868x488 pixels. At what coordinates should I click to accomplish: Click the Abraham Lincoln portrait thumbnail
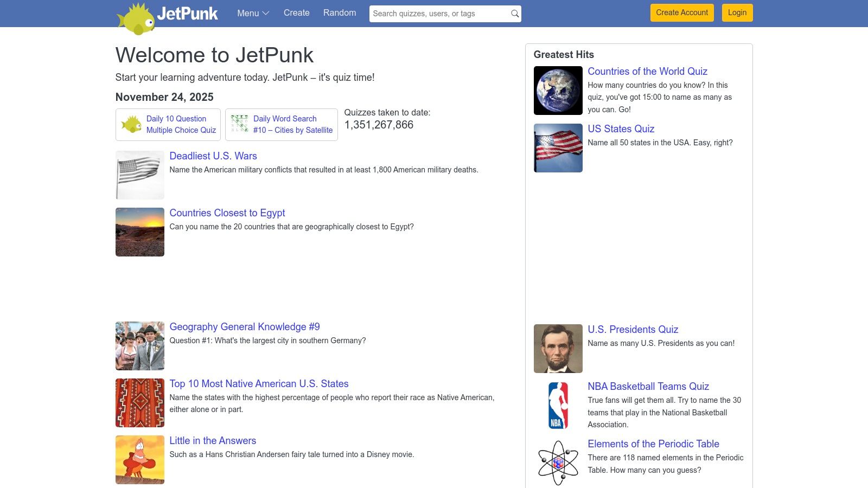(x=557, y=348)
